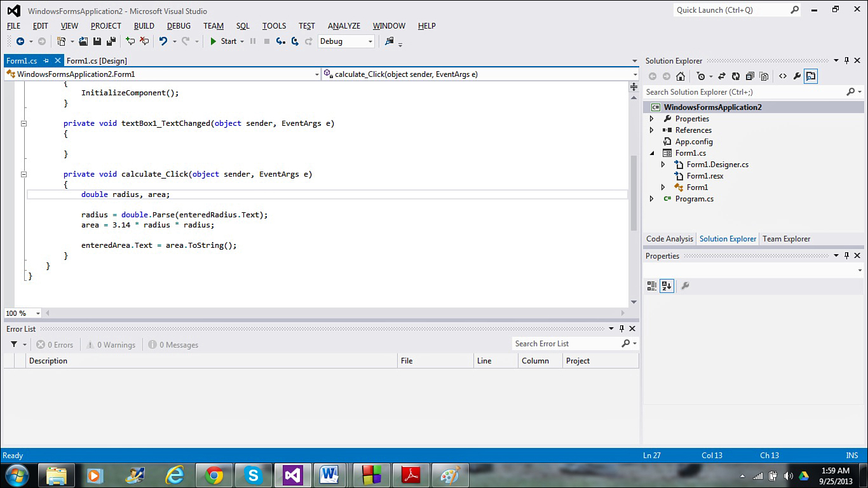The image size is (868, 488).
Task: Pin the Form1.cs tab with pushpin icon
Action: coord(46,61)
